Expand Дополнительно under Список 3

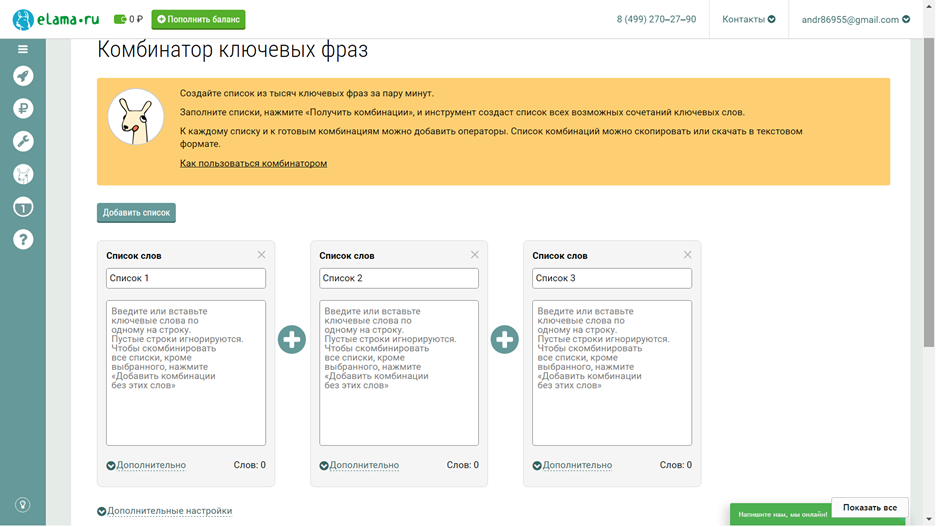click(572, 465)
